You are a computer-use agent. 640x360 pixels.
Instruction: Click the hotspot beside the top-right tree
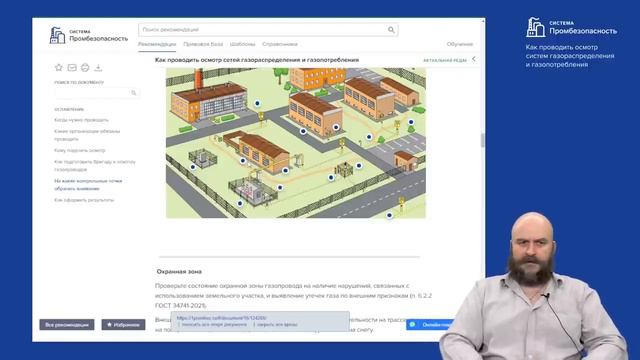(x=411, y=122)
